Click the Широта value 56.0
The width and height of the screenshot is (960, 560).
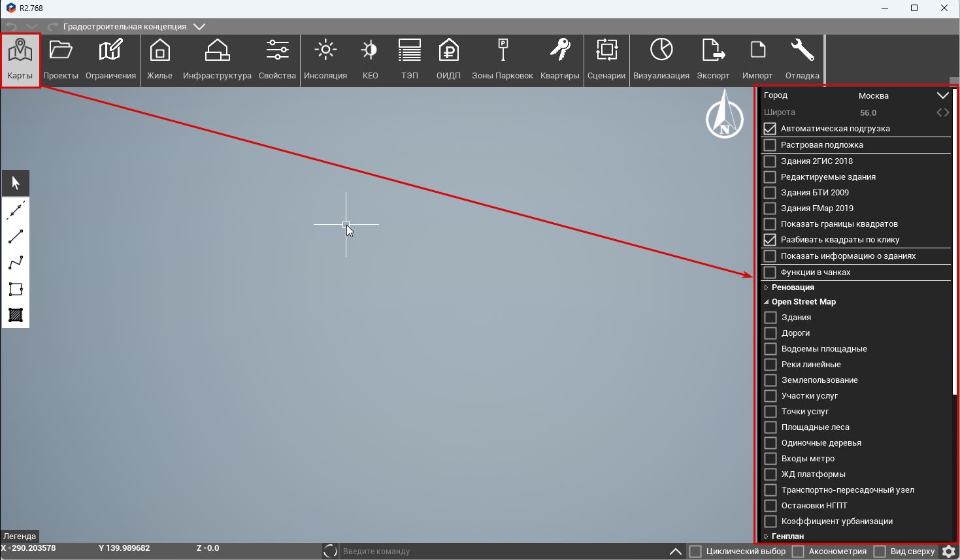coord(868,112)
